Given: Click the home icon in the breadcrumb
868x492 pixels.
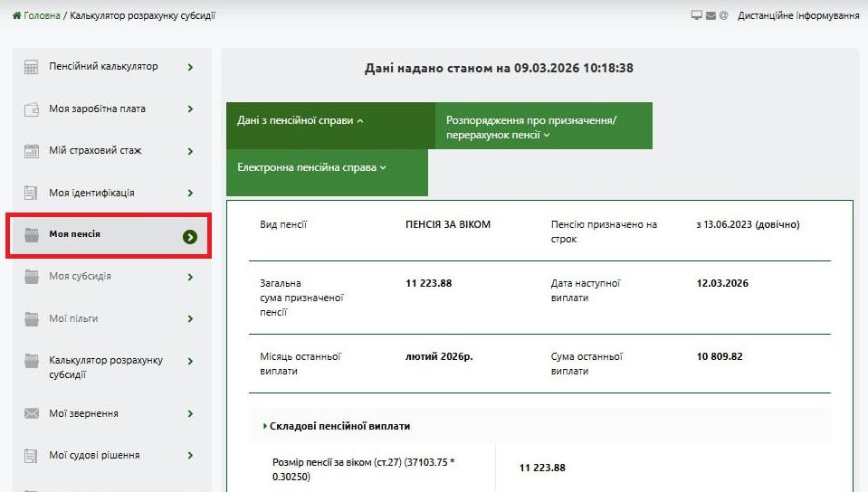Looking at the screenshot, I should coord(16,15).
